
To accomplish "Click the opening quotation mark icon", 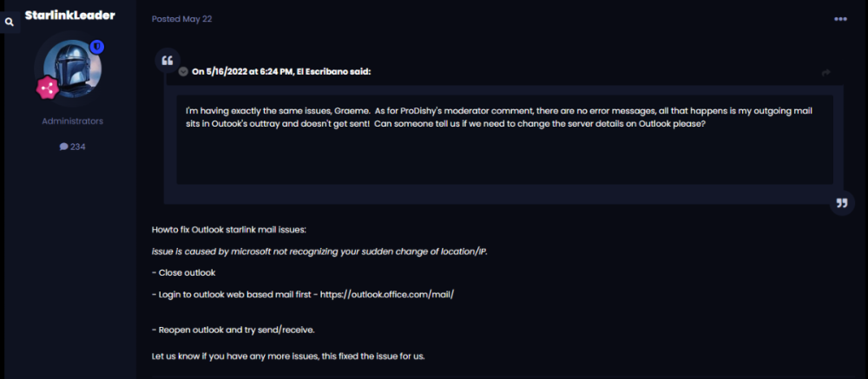I will click(168, 61).
